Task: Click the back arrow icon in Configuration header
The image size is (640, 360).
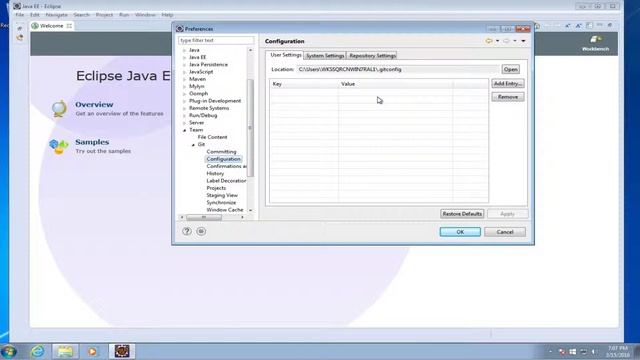Action: (489, 41)
